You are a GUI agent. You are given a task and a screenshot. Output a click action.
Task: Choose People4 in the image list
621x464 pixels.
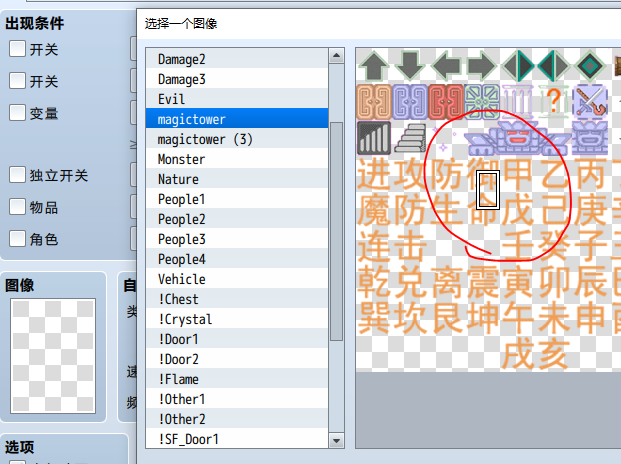(x=237, y=259)
